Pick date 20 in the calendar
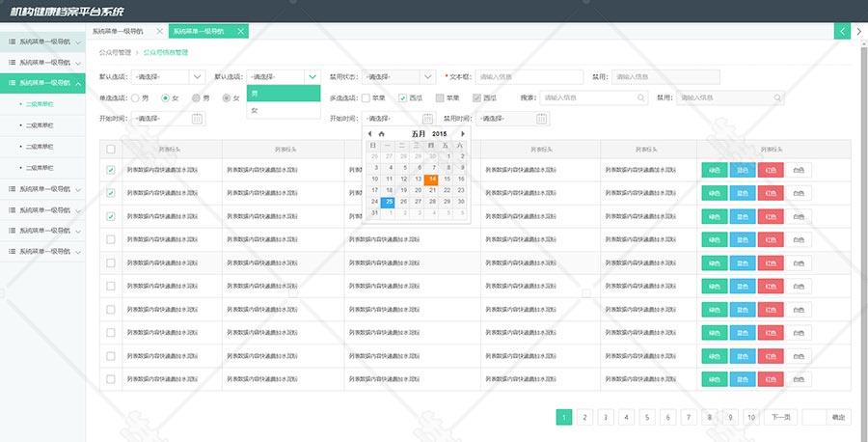The image size is (868, 442). (x=418, y=190)
